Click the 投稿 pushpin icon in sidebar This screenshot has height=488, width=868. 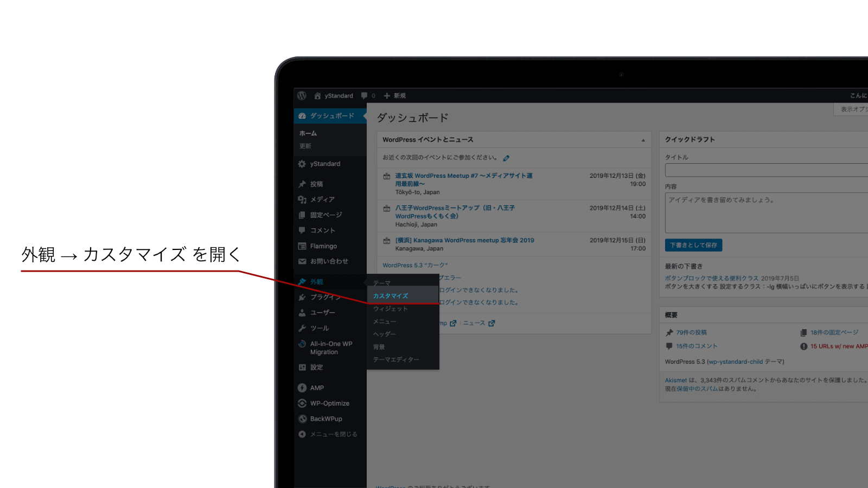coord(302,184)
